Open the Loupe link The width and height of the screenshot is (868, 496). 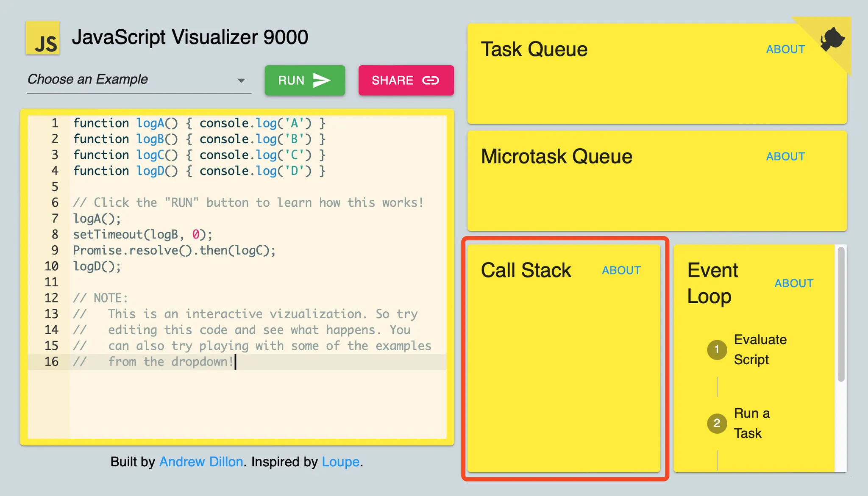point(340,462)
